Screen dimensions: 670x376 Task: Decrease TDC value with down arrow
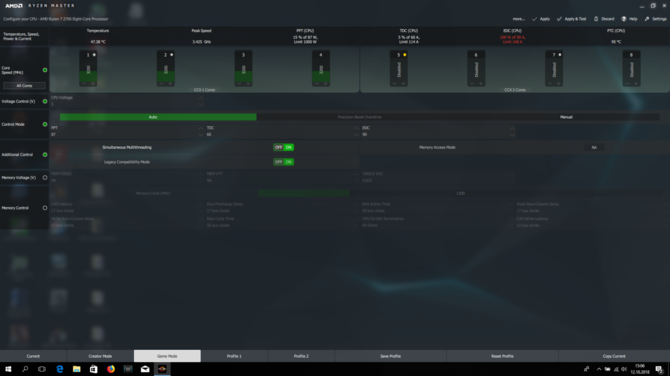356,135
